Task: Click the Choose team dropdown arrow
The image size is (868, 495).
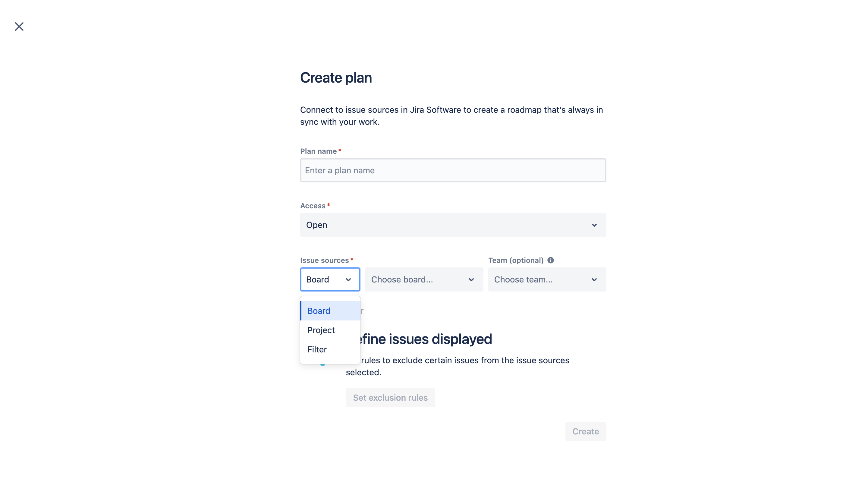Action: coord(594,279)
